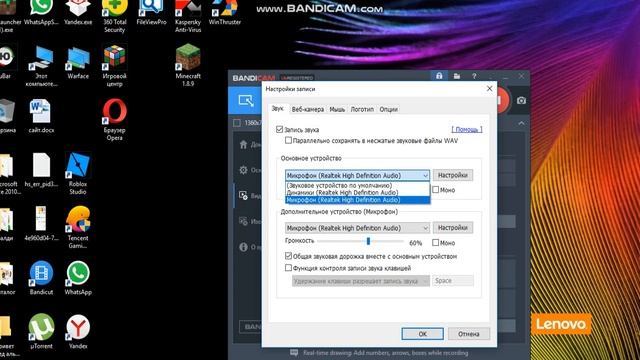Select Динамики (Realtek High Definition Audio) option
Viewport: 640px width, 360px height.
pyautogui.click(x=358, y=192)
